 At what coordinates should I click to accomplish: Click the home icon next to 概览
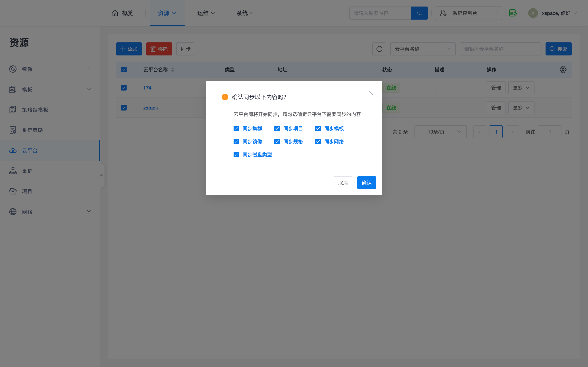(x=115, y=13)
